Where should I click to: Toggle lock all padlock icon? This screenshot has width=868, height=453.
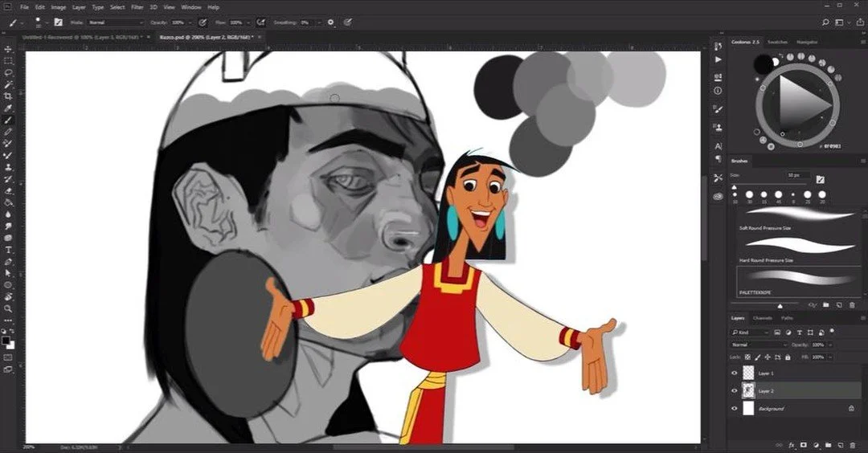(x=788, y=357)
